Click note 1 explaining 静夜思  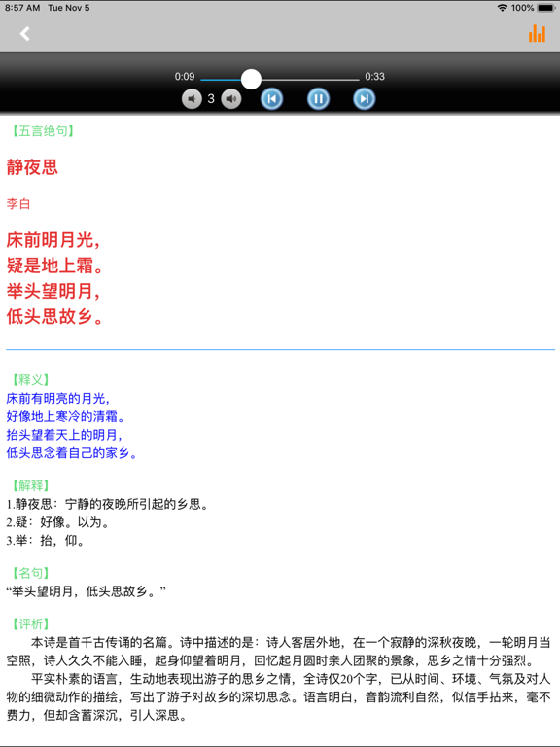[x=108, y=504]
